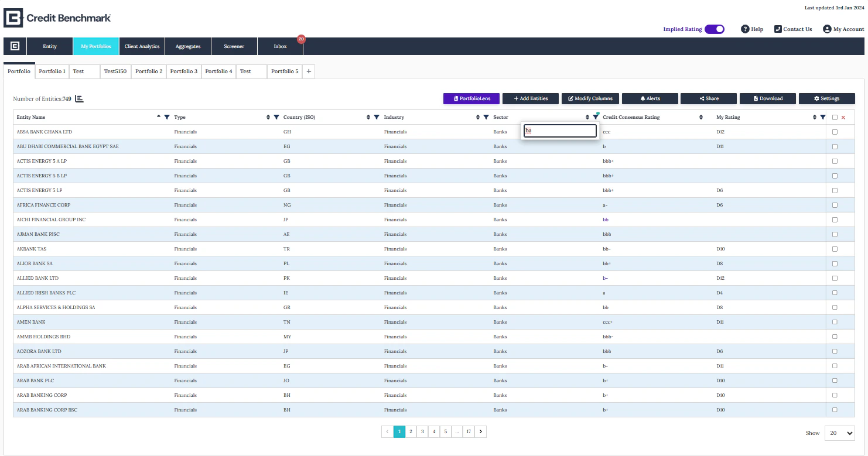This screenshot has height=456, width=868.
Task: Click country code TR for AKBANK TAS
Action: point(286,249)
